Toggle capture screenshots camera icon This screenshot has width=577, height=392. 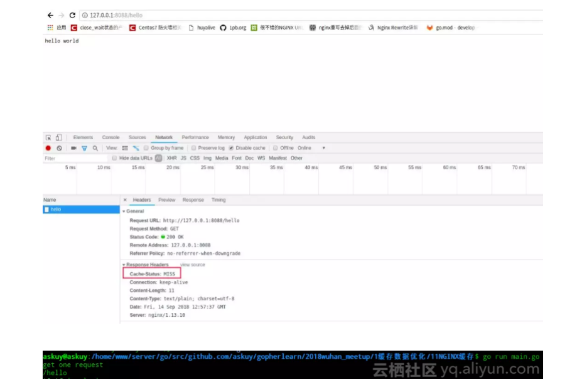(73, 148)
